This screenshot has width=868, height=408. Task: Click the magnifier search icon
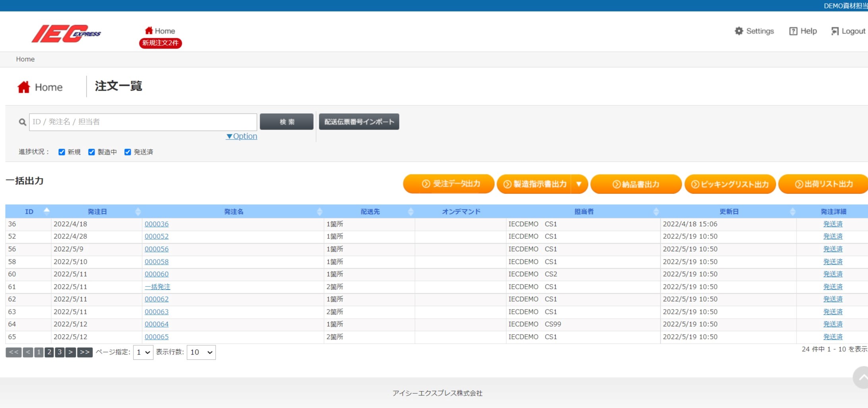(22, 122)
